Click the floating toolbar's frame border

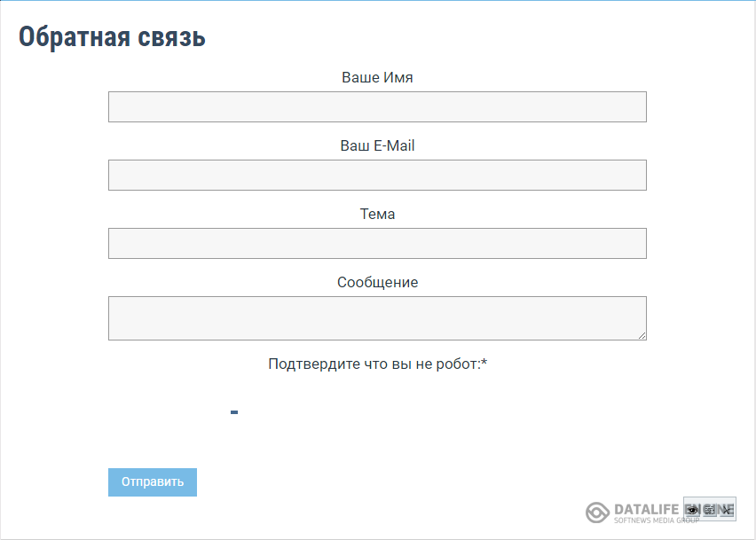pyautogui.click(x=710, y=498)
